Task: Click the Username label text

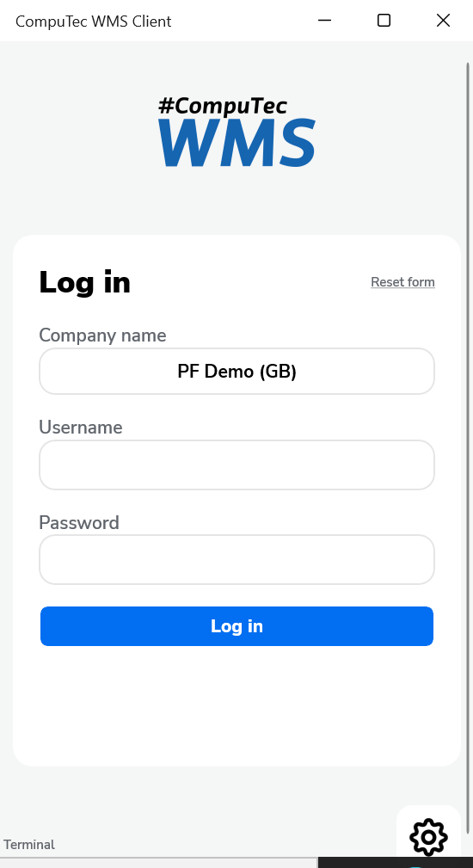Action: (x=81, y=428)
